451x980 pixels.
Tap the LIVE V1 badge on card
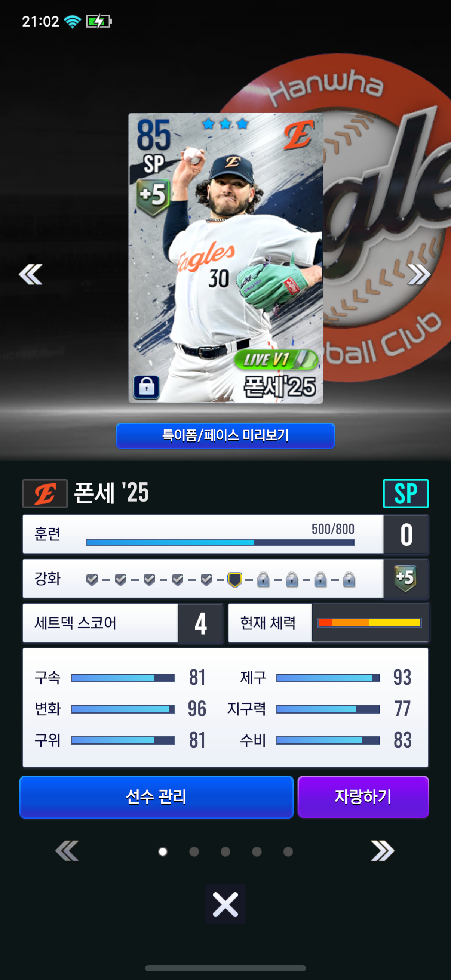pos(276,360)
